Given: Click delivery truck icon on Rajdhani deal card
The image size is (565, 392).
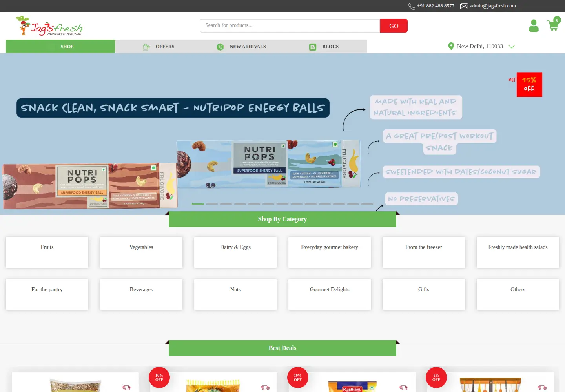Looking at the screenshot, I should pyautogui.click(x=403, y=387).
